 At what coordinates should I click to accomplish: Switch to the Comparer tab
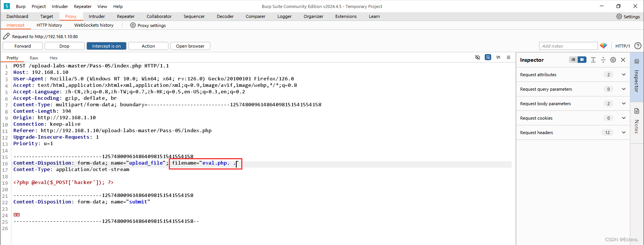coord(255,16)
